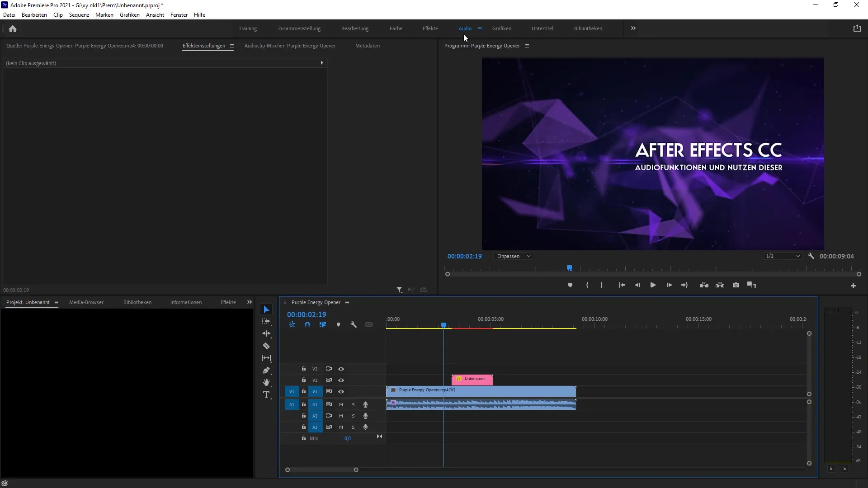This screenshot has height=488, width=868.
Task: Toggle insert sequences as nests
Action: tap(292, 325)
